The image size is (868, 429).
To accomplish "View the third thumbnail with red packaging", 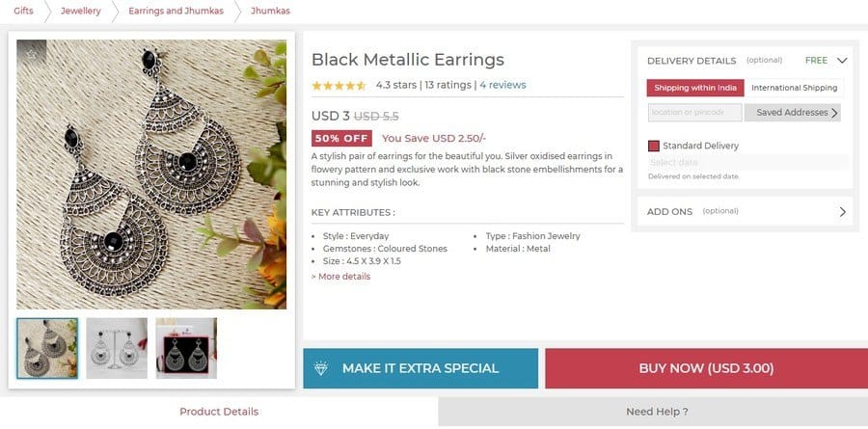I will pyautogui.click(x=186, y=348).
